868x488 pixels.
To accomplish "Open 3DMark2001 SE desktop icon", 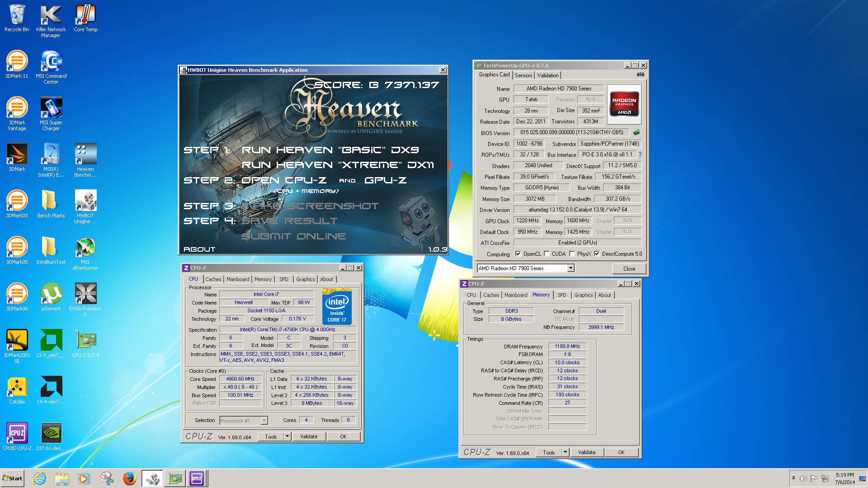I will point(17,347).
